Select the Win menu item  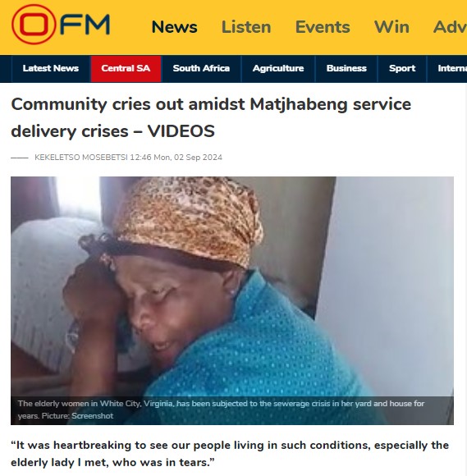pyautogui.click(x=391, y=27)
